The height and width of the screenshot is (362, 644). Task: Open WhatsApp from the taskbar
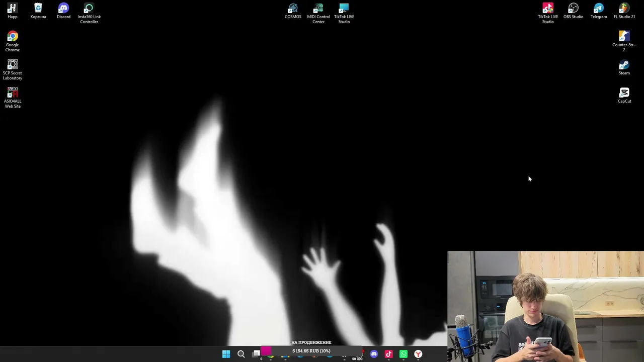[x=404, y=354]
